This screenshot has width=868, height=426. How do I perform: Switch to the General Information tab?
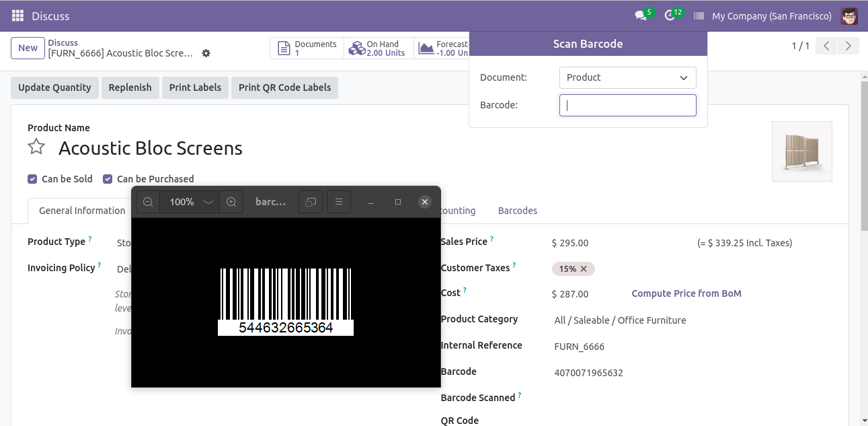pyautogui.click(x=82, y=211)
